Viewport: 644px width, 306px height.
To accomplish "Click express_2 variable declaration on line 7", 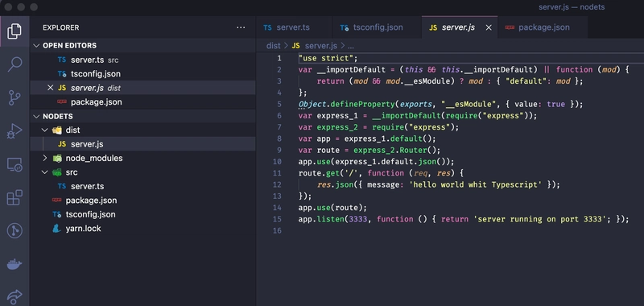I will (x=337, y=127).
